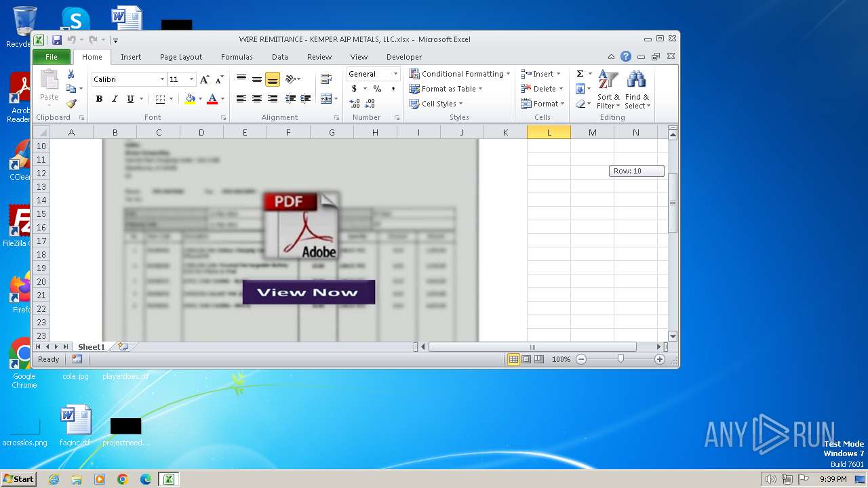Image resolution: width=868 pixels, height=488 pixels.
Task: Select Top Align icon
Action: pyautogui.click(x=241, y=79)
